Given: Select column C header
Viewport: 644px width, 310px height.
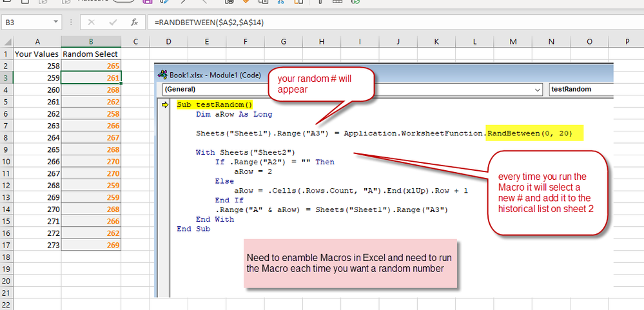Looking at the screenshot, I should [x=135, y=41].
